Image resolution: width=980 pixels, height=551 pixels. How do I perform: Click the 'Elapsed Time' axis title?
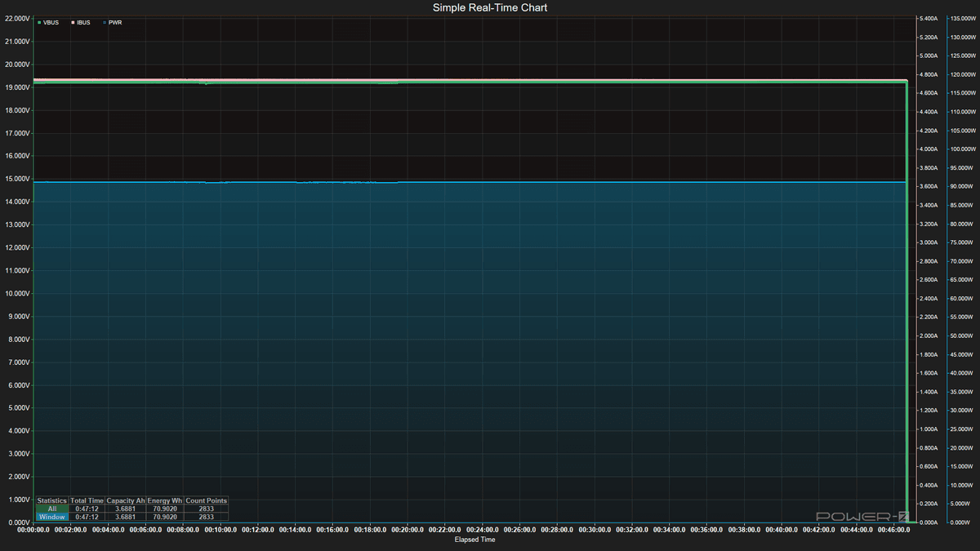point(474,540)
